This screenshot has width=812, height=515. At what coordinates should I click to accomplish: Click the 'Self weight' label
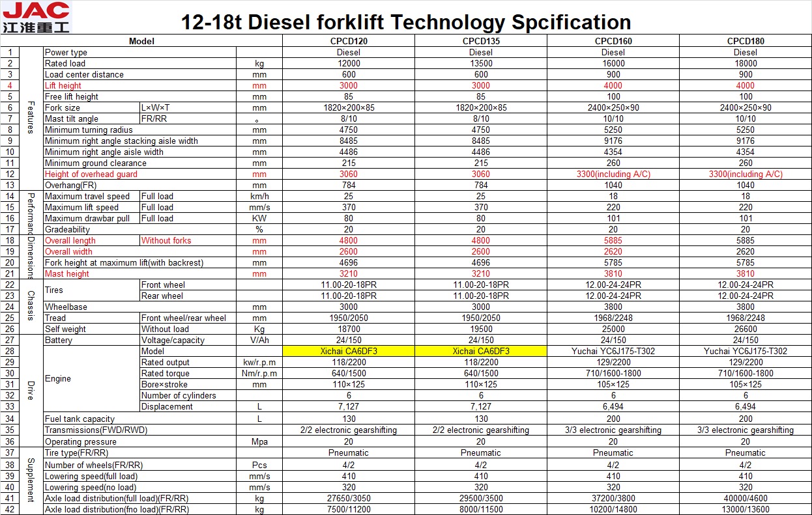(65, 329)
